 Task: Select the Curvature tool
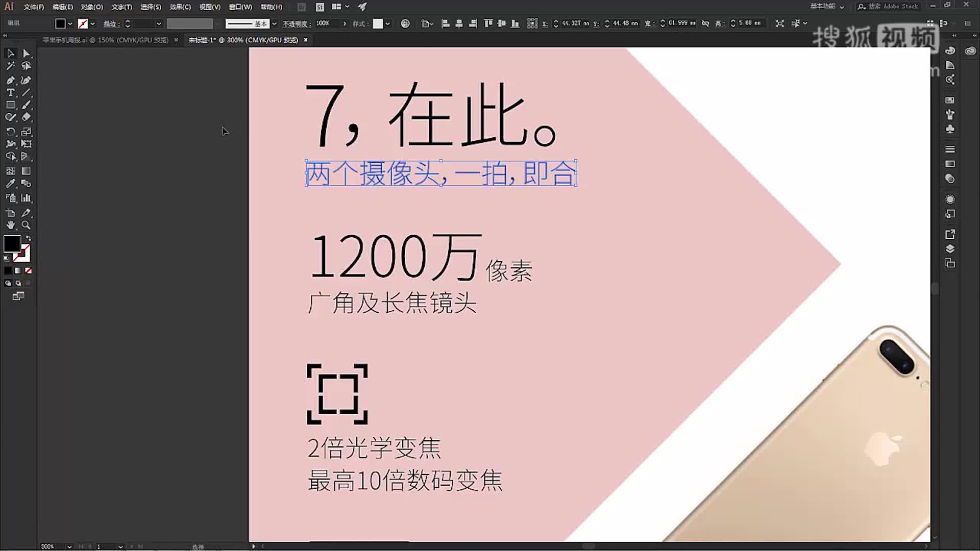pyautogui.click(x=27, y=80)
